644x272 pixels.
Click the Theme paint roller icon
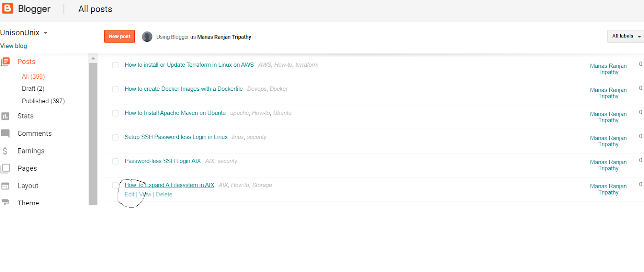(5, 202)
